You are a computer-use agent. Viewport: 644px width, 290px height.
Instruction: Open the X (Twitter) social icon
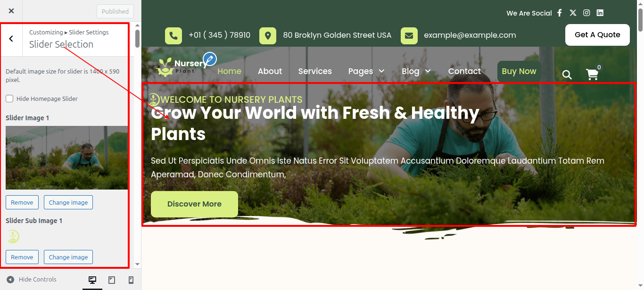click(573, 13)
